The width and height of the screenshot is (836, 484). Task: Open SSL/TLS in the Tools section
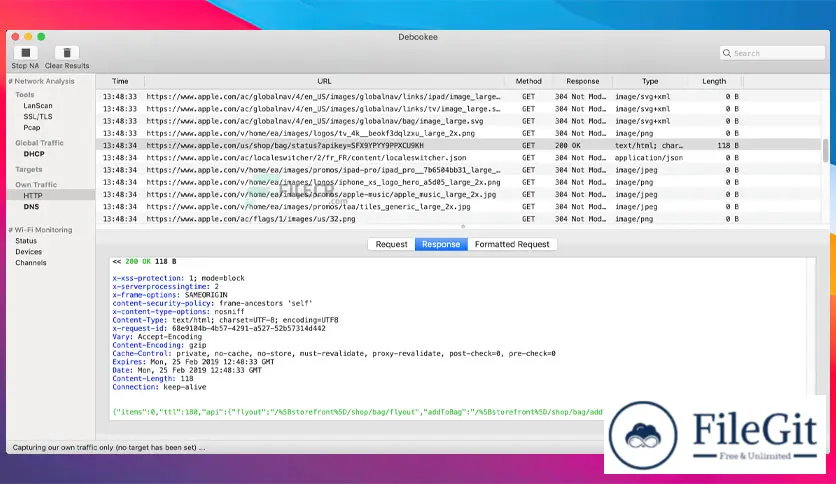click(37, 116)
